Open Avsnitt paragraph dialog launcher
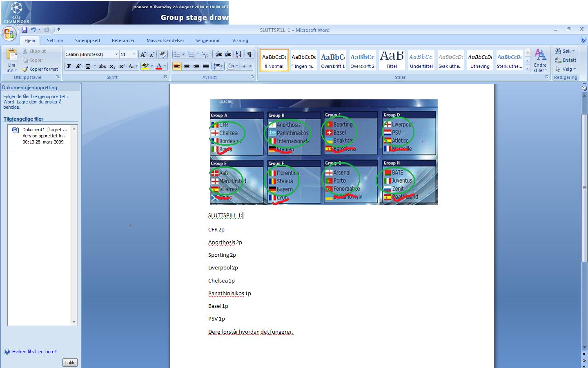This screenshot has height=368, width=588. point(252,77)
